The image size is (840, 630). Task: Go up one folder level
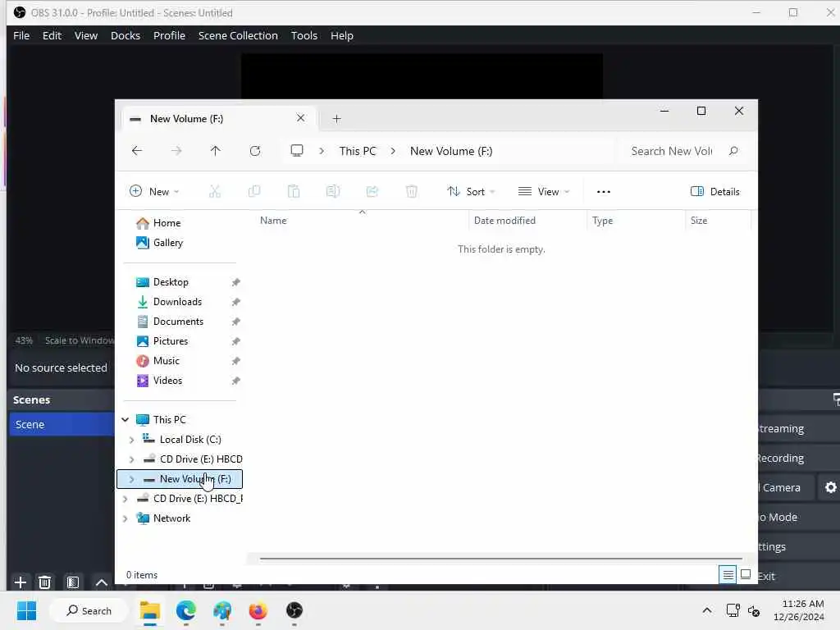216,151
